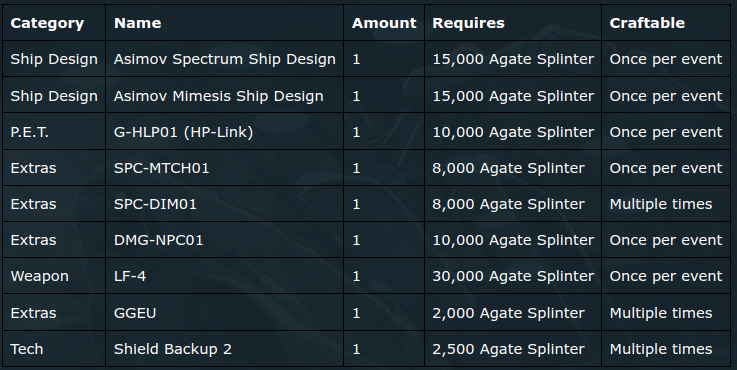Click the 30,000 Agate Splinter cost cell
Screen dimensions: 737x370
click(x=513, y=276)
